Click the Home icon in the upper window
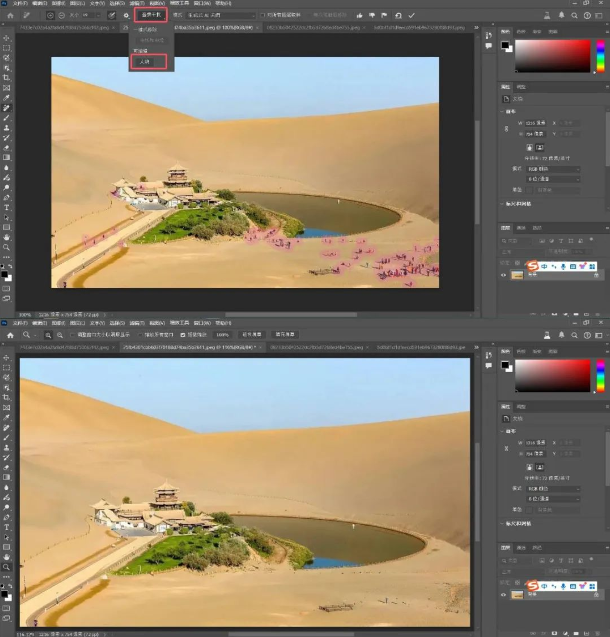 [x=10, y=16]
